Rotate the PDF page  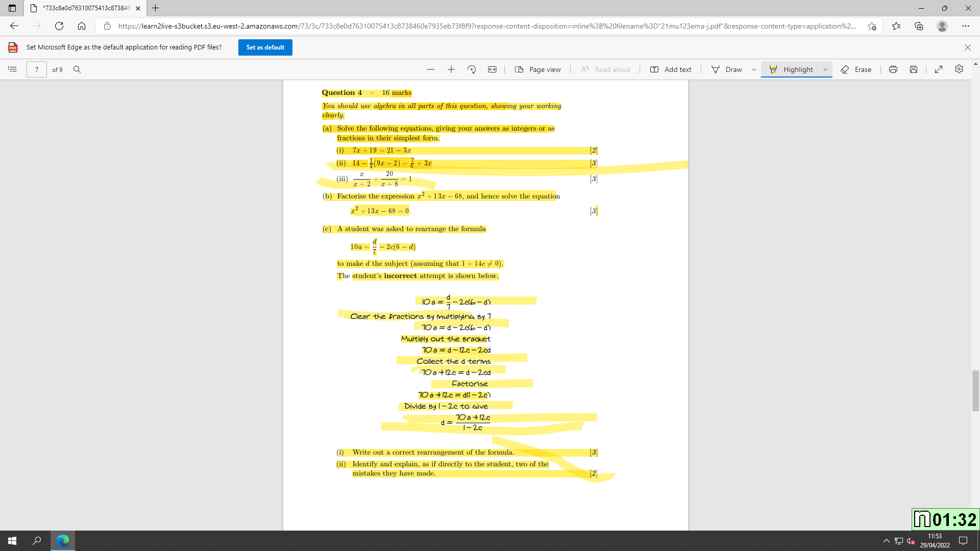(472, 69)
